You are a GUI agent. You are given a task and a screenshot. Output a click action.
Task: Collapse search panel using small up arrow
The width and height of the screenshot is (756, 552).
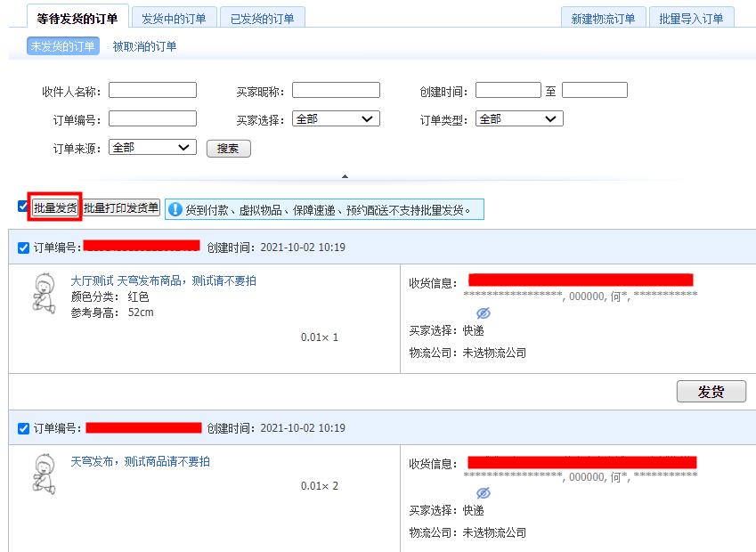click(345, 176)
